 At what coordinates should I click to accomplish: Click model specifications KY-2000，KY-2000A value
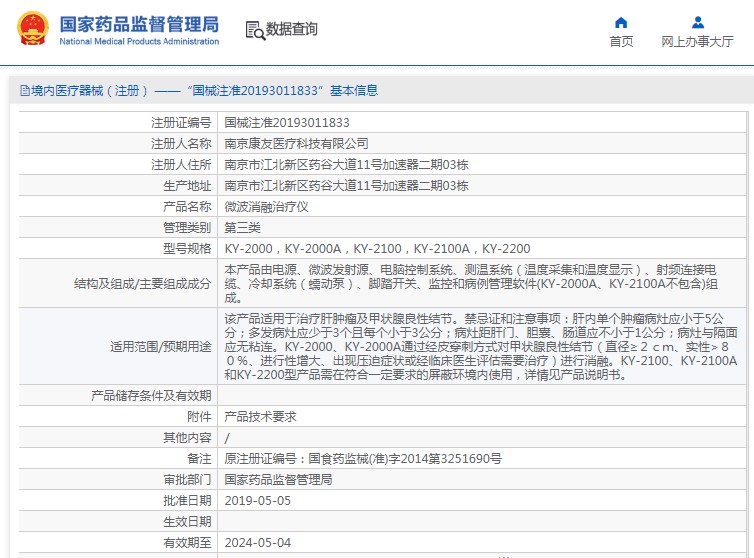(x=377, y=249)
